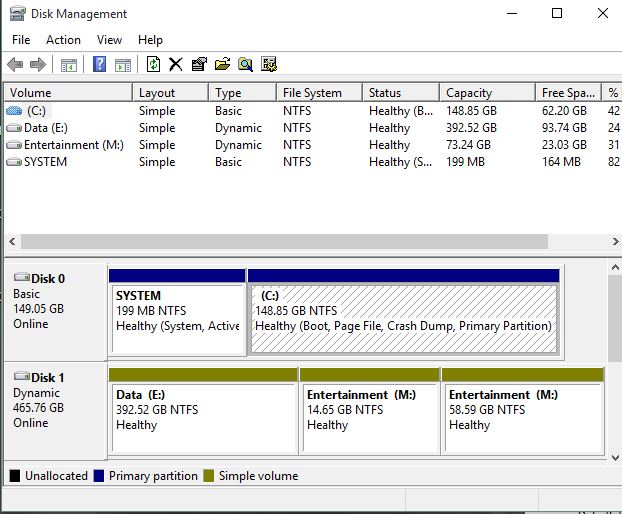Open the Help menu
Image resolution: width=622 pixels, height=514 pixels.
click(x=150, y=40)
